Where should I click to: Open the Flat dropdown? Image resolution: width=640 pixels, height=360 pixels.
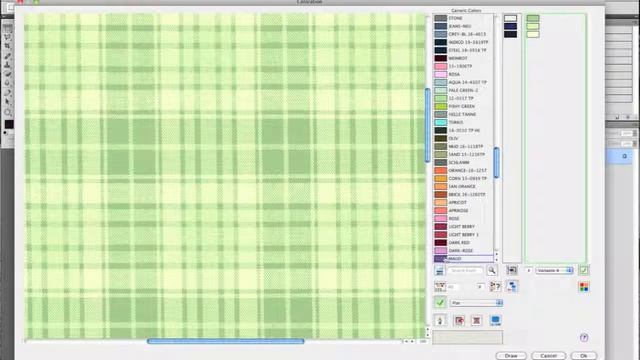click(x=476, y=303)
